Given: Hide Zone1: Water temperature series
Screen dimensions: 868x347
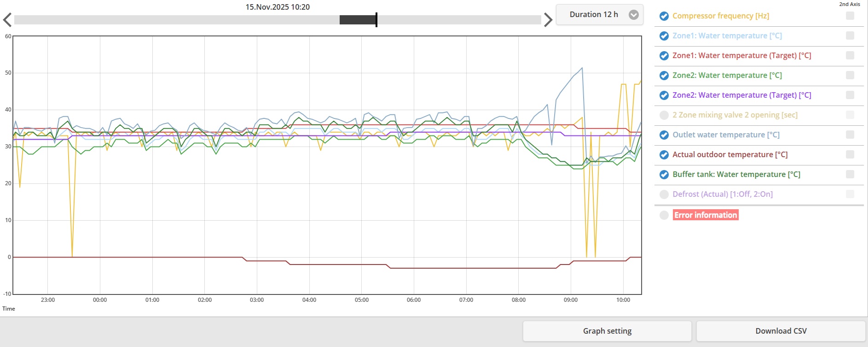Looking at the screenshot, I should click(x=664, y=36).
